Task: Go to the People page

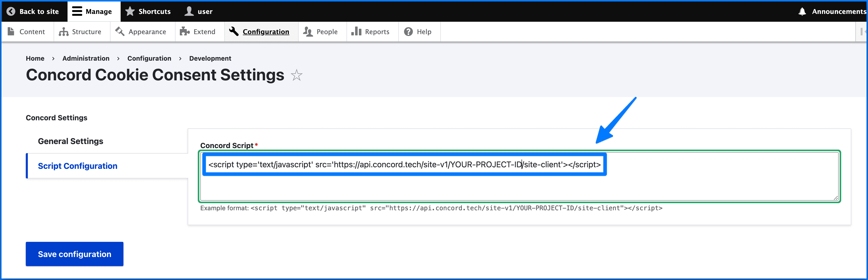Action: coord(320,32)
